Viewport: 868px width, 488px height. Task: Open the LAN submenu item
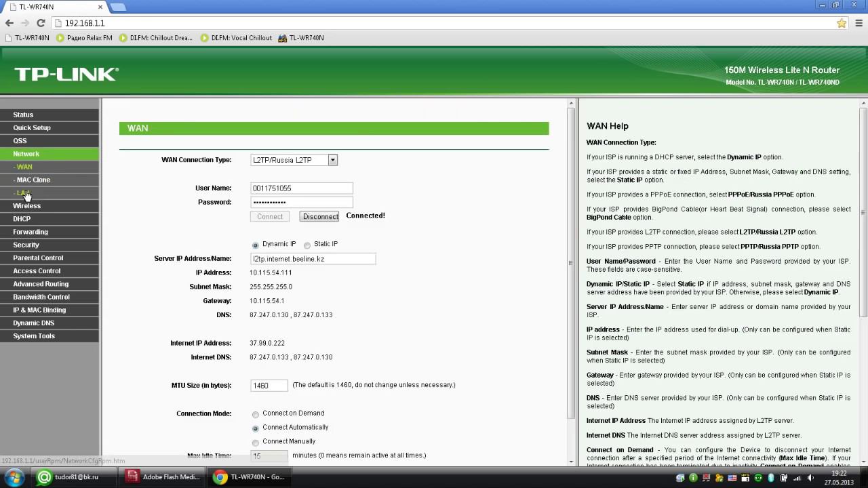50,192
